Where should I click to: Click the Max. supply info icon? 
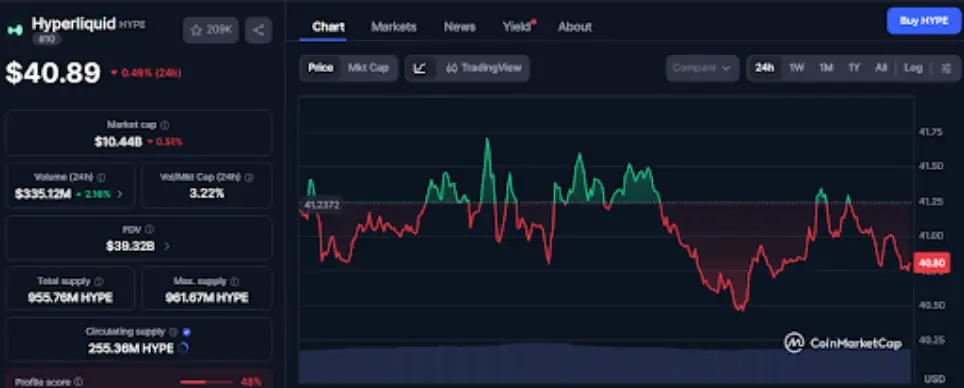pos(235,281)
